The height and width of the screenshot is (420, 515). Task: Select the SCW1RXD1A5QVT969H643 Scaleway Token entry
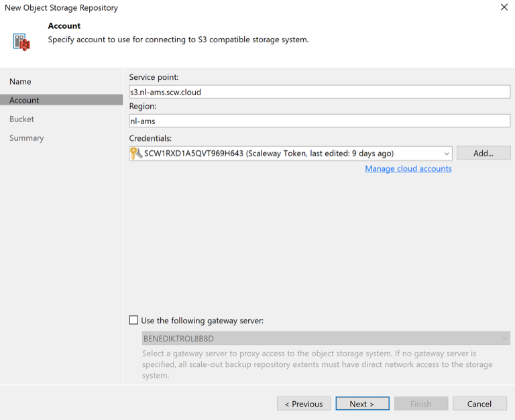268,154
